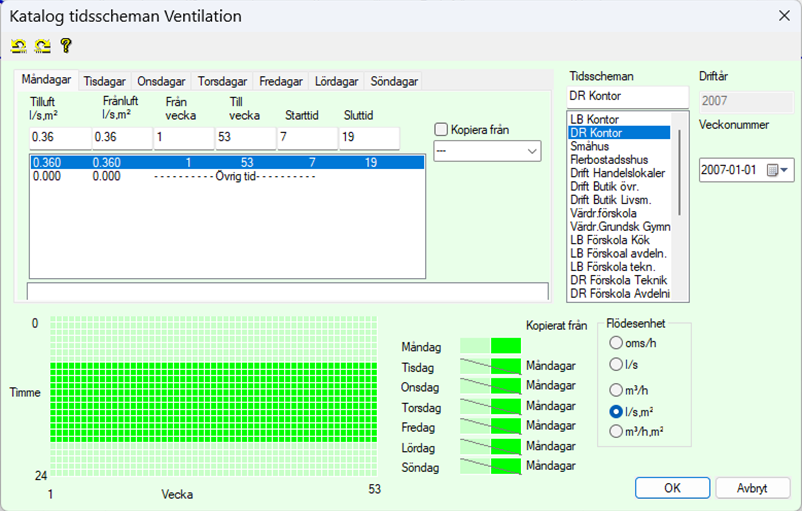Click the Starttid input field
This screenshot has width=802, height=511.
click(x=307, y=137)
